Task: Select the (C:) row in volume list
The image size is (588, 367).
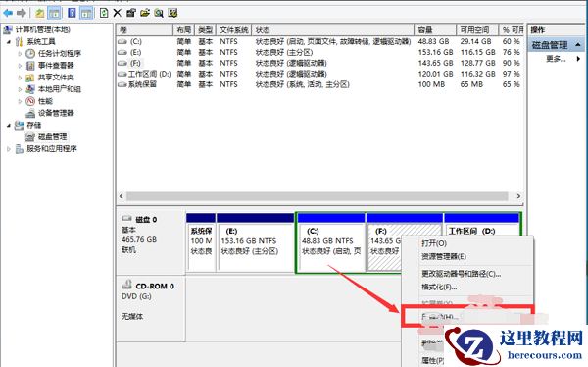Action: click(319, 41)
